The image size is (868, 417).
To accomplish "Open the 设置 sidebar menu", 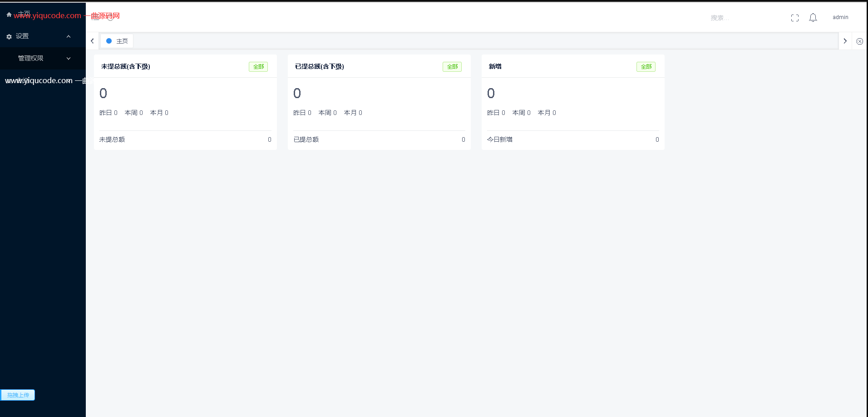I will click(43, 36).
